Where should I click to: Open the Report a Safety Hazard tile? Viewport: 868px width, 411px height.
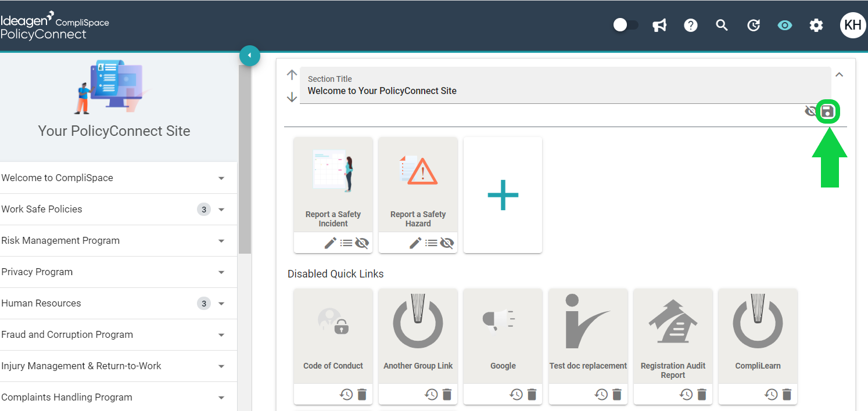[x=418, y=184]
